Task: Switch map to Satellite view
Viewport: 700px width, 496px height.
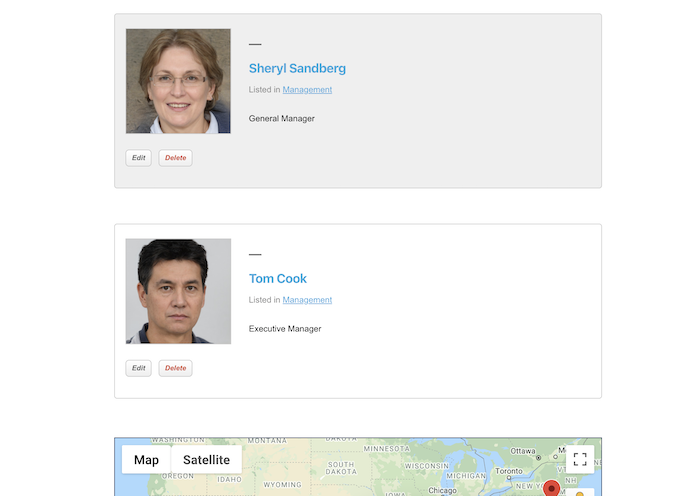Action: (206, 460)
